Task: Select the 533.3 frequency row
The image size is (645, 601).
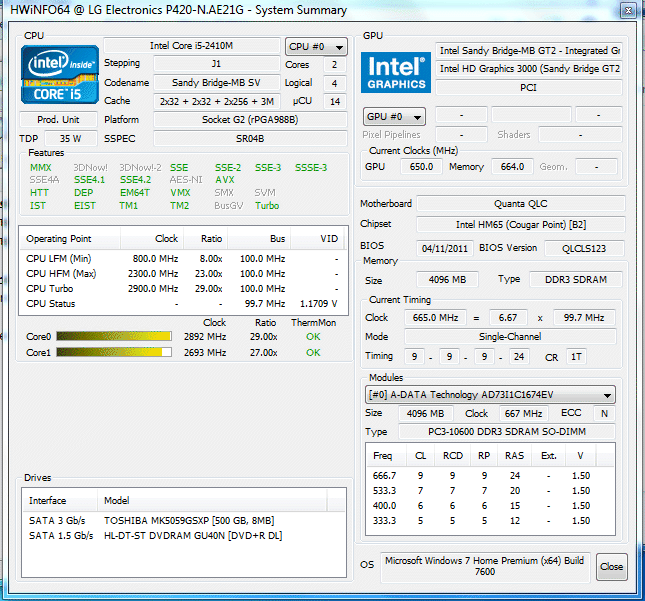Action: coord(490,491)
